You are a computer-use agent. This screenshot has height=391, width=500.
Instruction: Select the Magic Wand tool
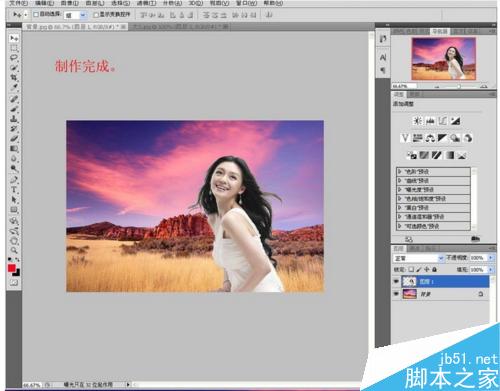[14, 68]
